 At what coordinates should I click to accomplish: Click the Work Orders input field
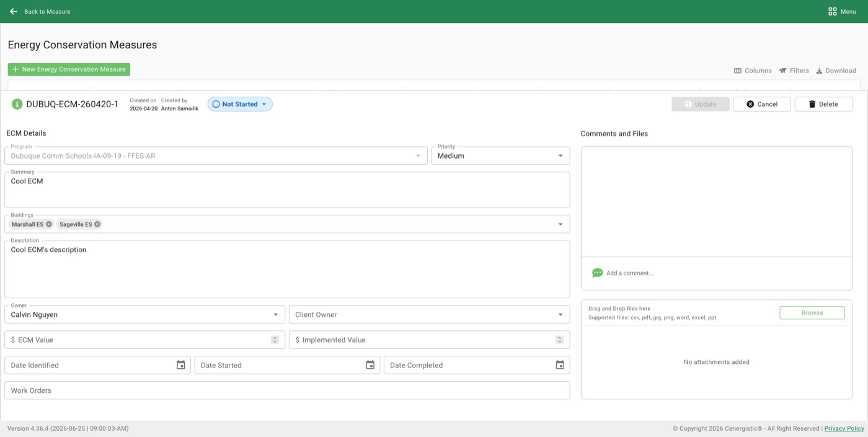coord(287,391)
